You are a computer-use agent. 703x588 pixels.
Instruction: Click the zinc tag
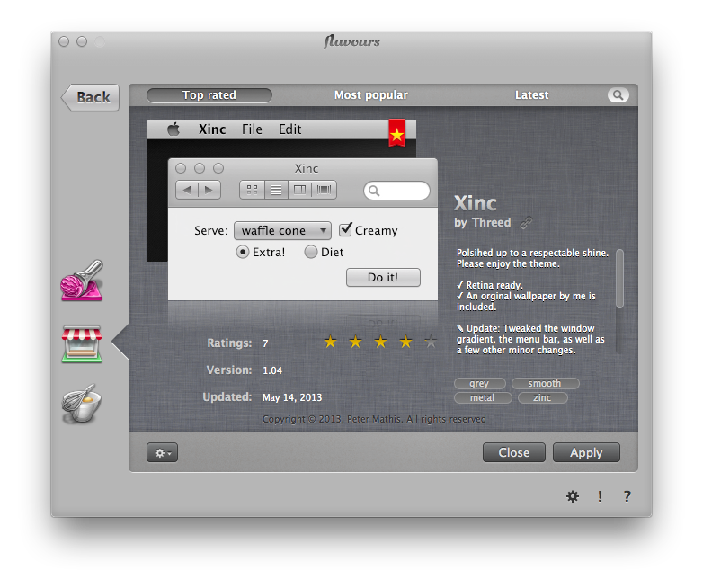(x=542, y=397)
